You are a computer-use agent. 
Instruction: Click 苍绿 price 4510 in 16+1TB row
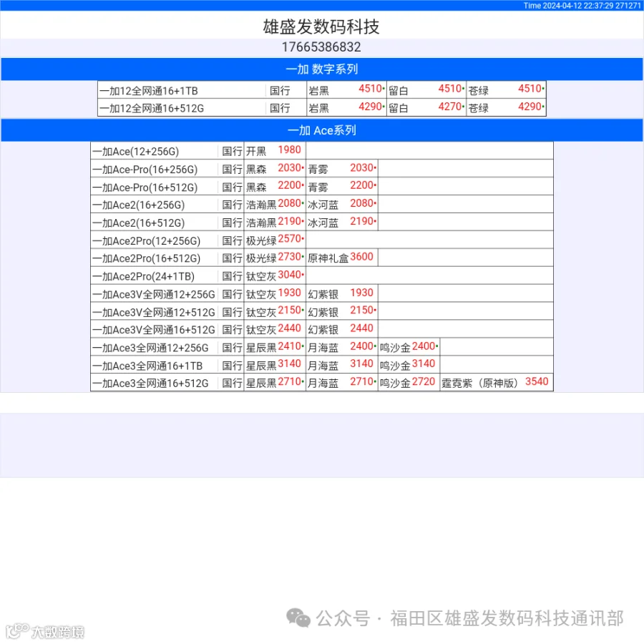[x=530, y=89]
